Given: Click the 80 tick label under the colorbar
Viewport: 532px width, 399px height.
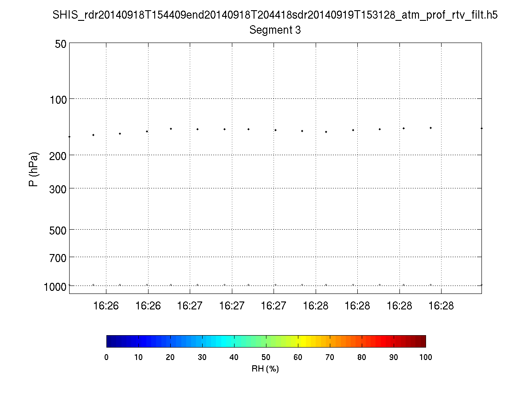Looking at the screenshot, I should 362,357.
